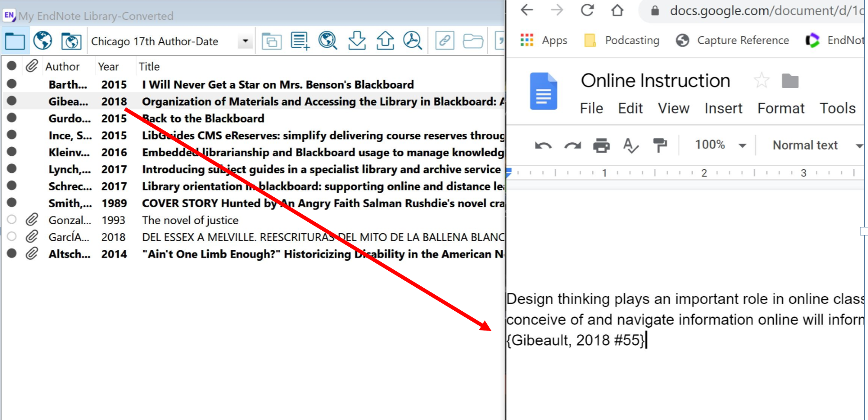Image resolution: width=868 pixels, height=420 pixels.
Task: Click the browser back arrow
Action: point(527,10)
